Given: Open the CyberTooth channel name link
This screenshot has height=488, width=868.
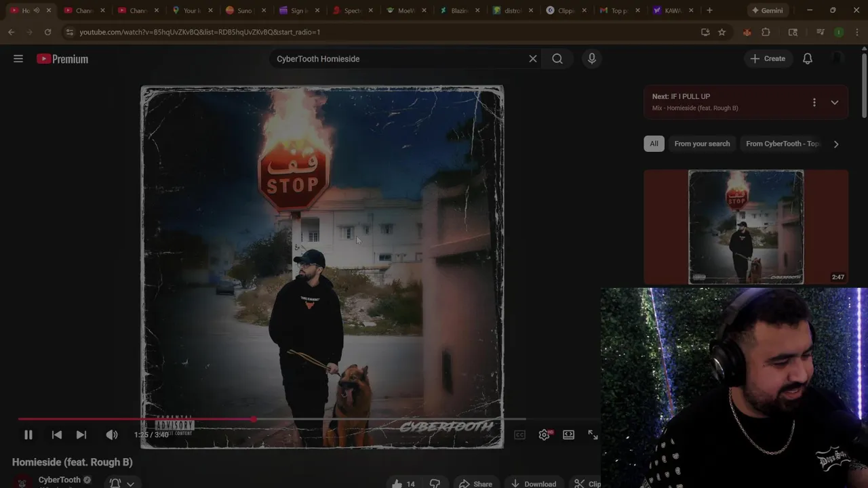Looking at the screenshot, I should click(59, 480).
